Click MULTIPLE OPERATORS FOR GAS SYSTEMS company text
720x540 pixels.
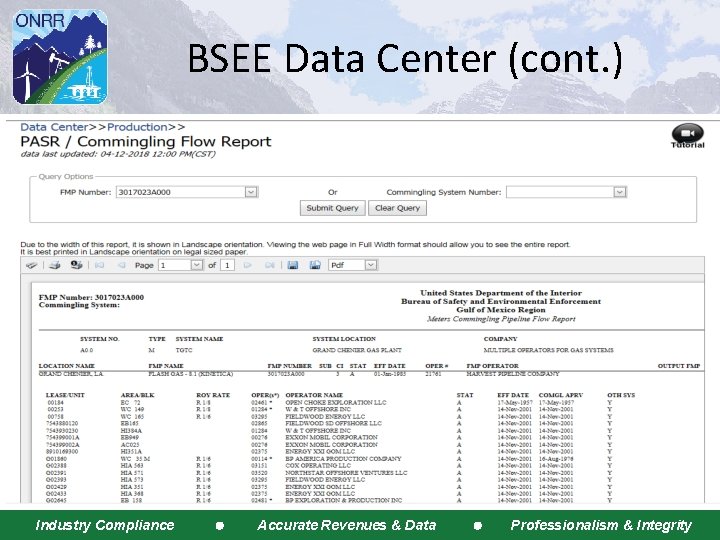548,350
